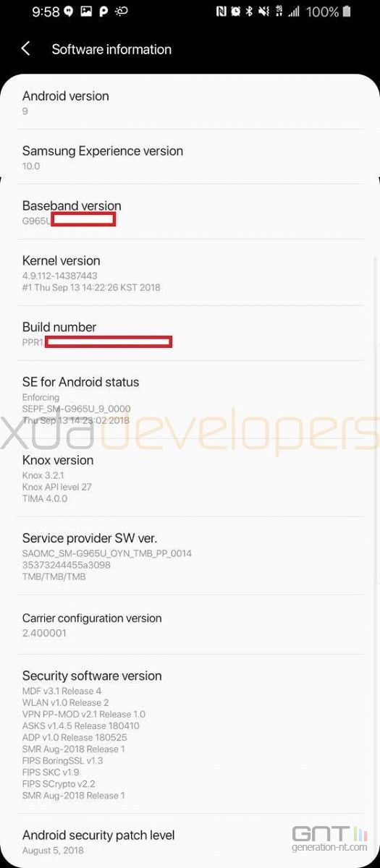Screen dimensions: 380x868
Task: Tap the vibrate mute status icon
Action: pos(263,12)
